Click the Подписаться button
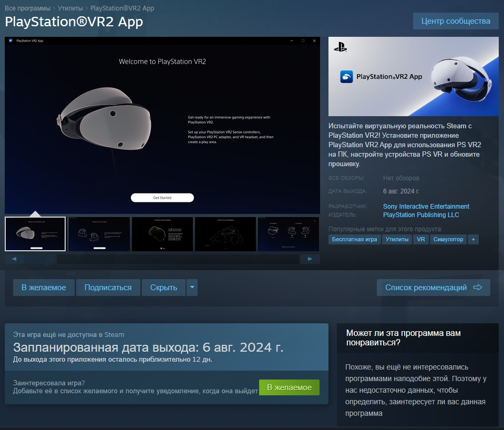The height and width of the screenshot is (430, 504). click(108, 288)
